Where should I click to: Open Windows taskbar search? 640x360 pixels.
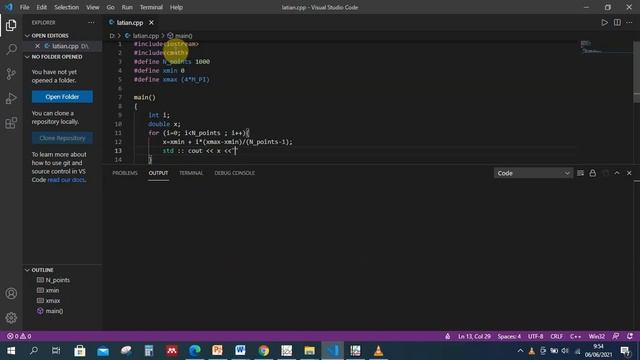34,351
